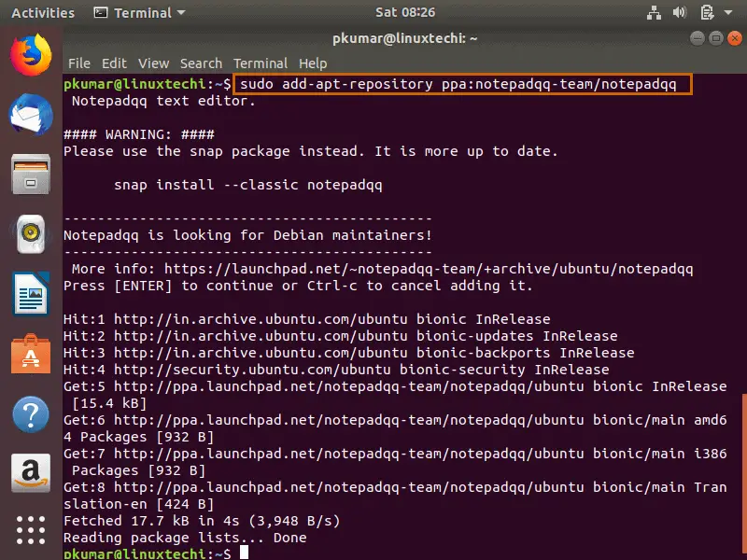Click the volume speaker icon in top bar
This screenshot has width=747, height=560.
[x=680, y=12]
